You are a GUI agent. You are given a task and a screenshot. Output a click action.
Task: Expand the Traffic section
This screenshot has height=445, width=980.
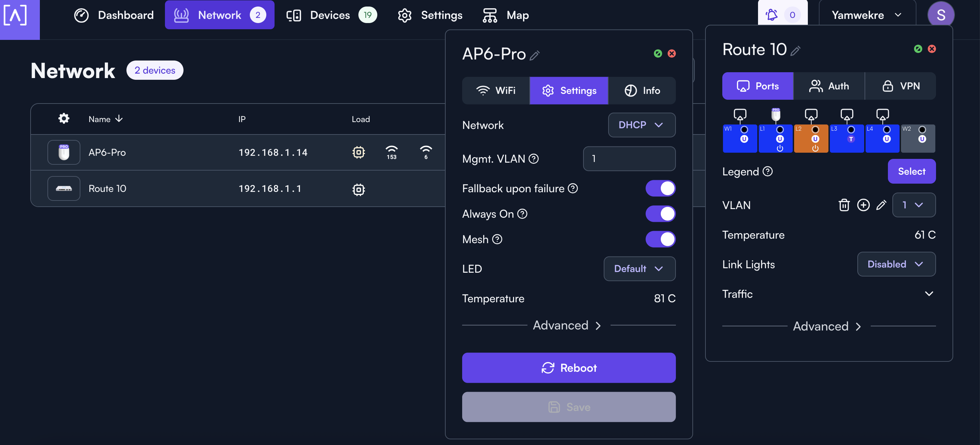point(929,294)
